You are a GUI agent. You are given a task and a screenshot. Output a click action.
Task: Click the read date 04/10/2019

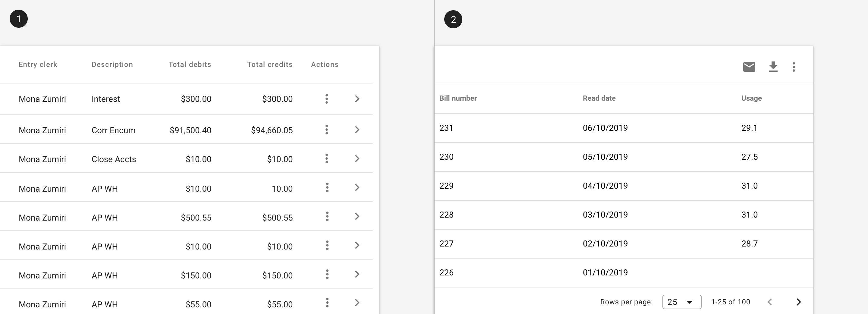pos(605,186)
